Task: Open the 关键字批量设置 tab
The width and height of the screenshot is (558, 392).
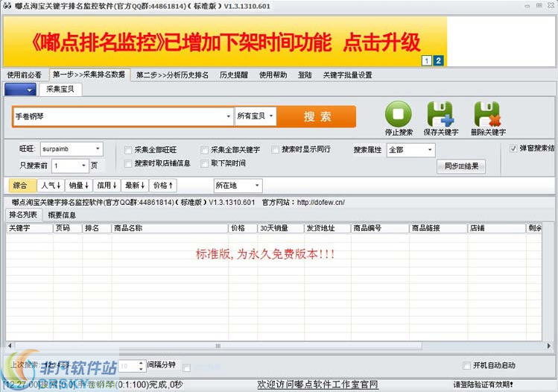Action: pyautogui.click(x=347, y=75)
